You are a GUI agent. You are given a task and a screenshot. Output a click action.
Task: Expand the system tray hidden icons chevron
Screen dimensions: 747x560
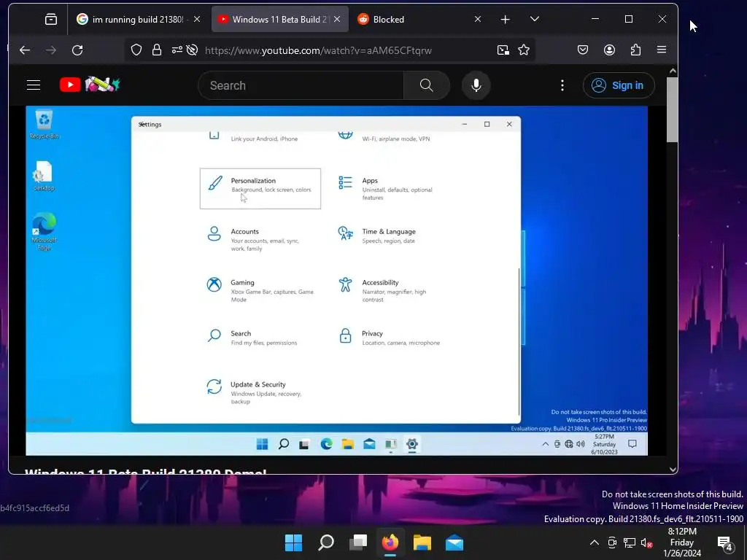pos(594,542)
